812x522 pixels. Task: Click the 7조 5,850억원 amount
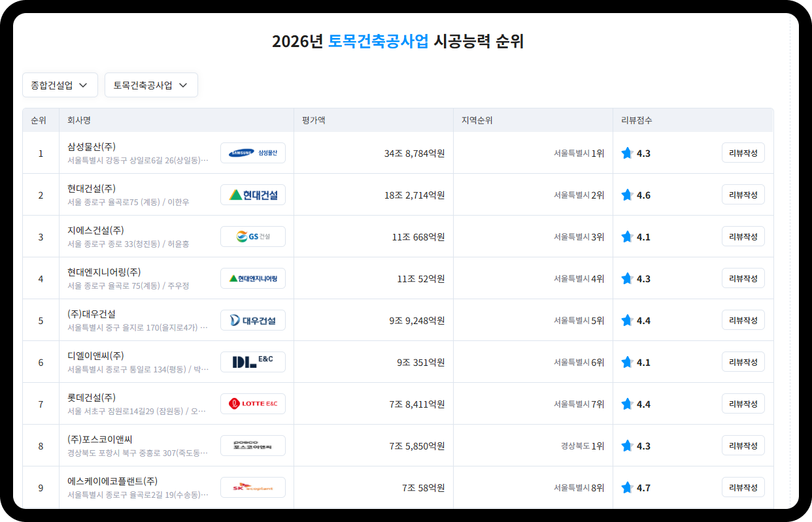[x=417, y=446]
